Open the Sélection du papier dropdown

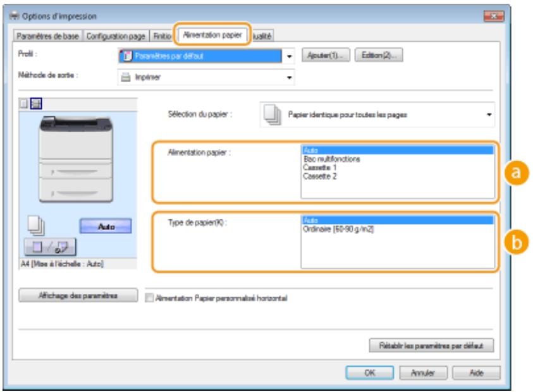point(377,115)
